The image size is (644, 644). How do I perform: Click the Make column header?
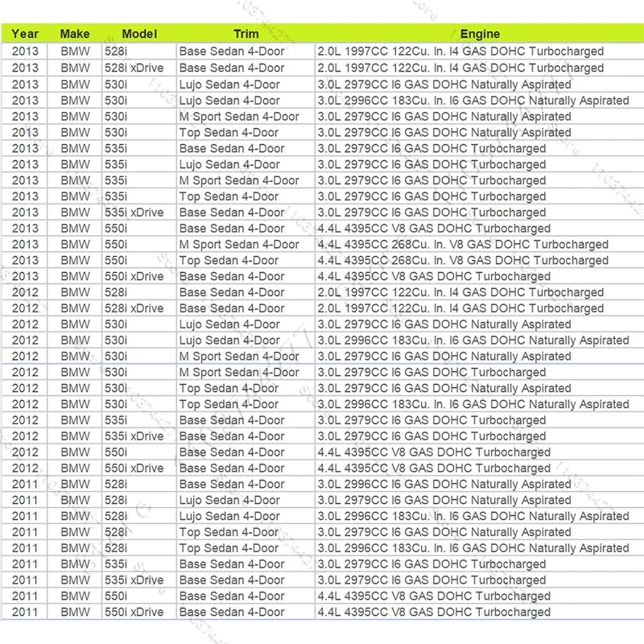75,34
